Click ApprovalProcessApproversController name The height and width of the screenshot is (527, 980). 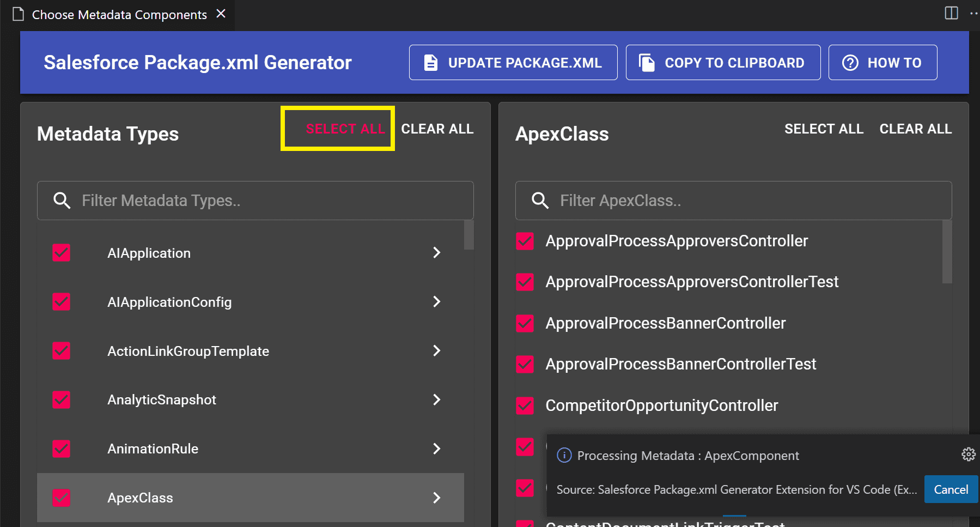coord(677,241)
